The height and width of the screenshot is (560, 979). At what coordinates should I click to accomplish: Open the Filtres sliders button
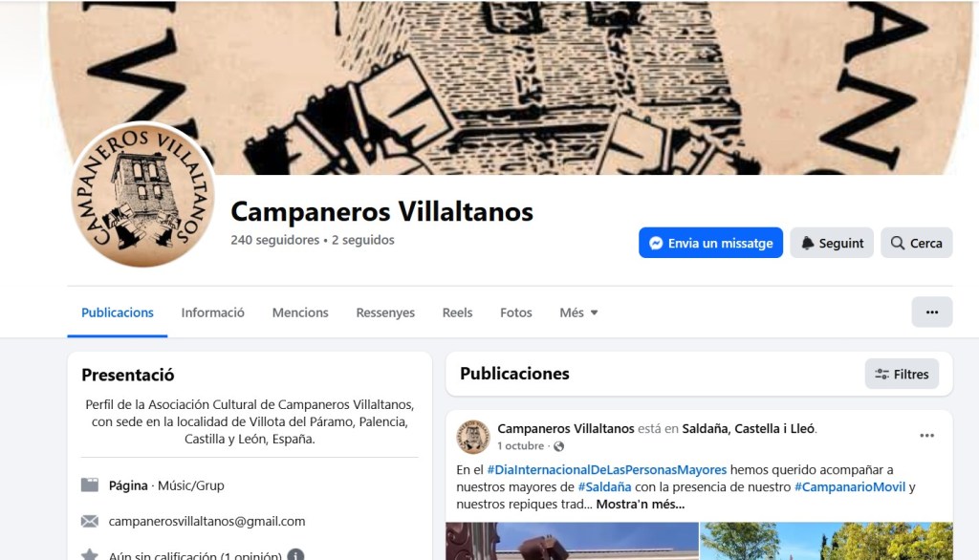(x=902, y=374)
